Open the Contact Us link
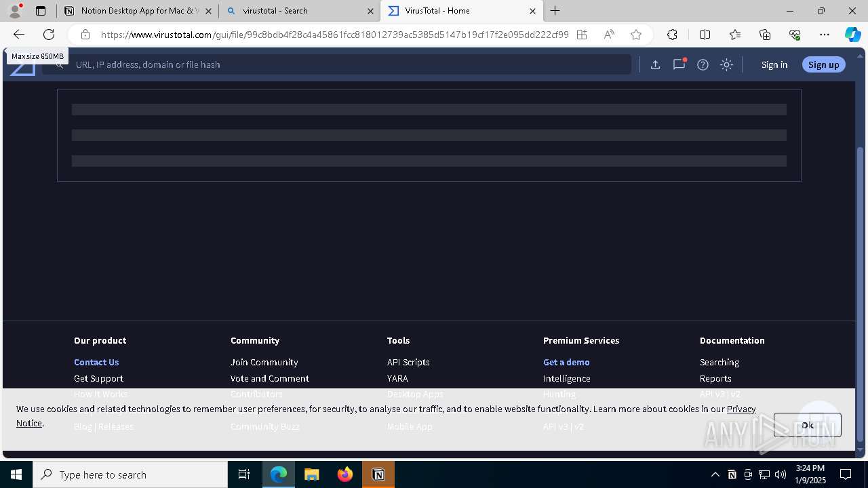868x488 pixels. (96, 362)
